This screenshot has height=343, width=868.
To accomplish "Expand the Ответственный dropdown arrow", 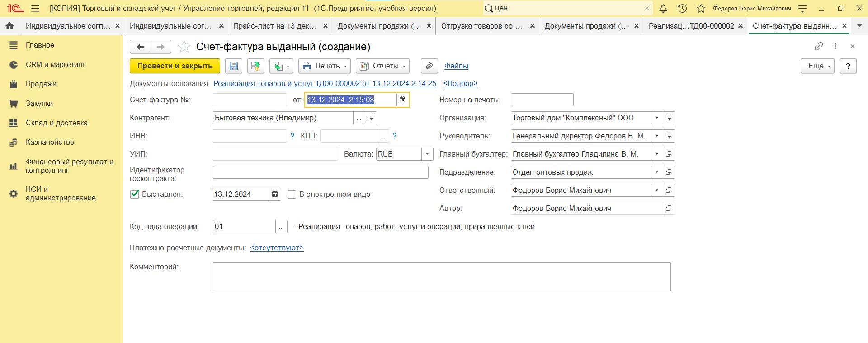I will [657, 190].
